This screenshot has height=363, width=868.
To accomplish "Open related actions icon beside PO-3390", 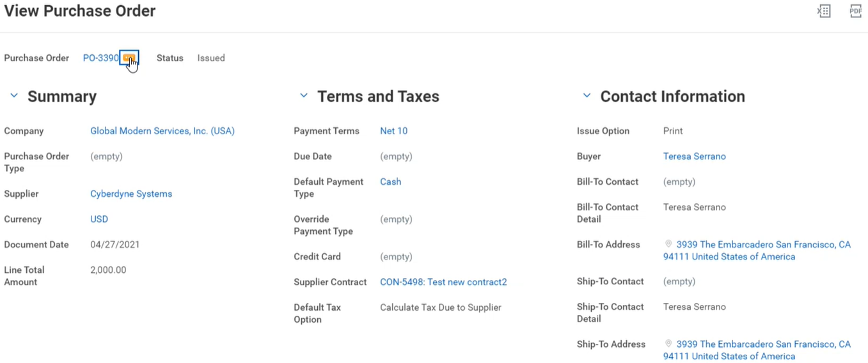I will [x=129, y=58].
